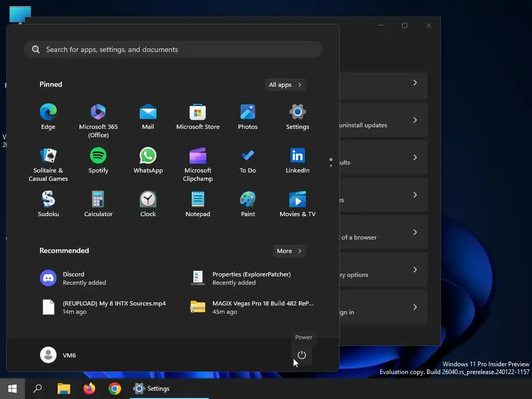Expand the 'uninstall updates' row in Settings

tap(383, 120)
